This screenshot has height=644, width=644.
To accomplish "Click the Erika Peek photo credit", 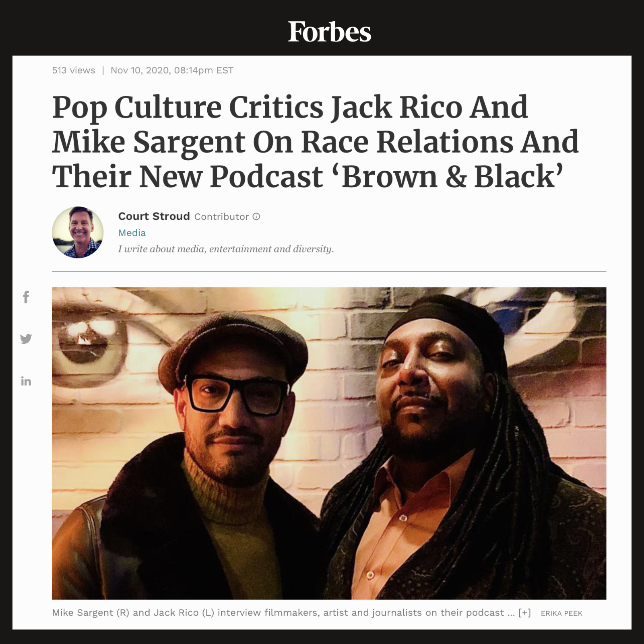I will (561, 613).
